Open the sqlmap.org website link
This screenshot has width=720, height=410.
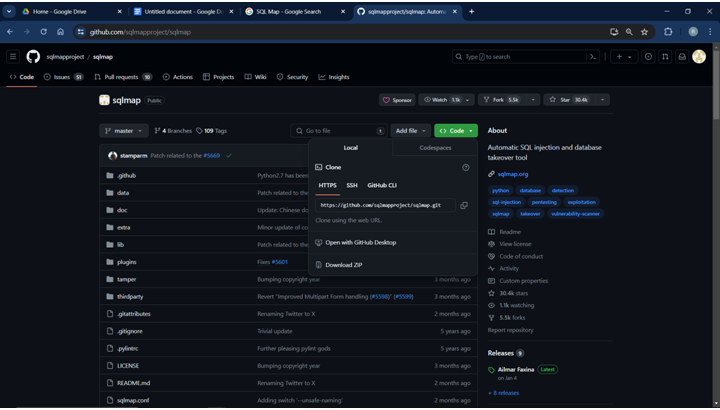pos(512,174)
